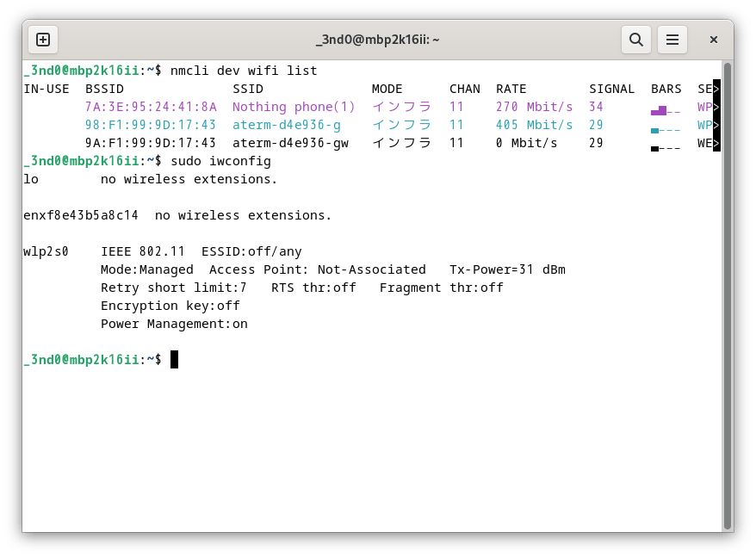Click SSID 'aterm-d4e936-g'
The height and width of the screenshot is (557, 756).
[x=287, y=125]
